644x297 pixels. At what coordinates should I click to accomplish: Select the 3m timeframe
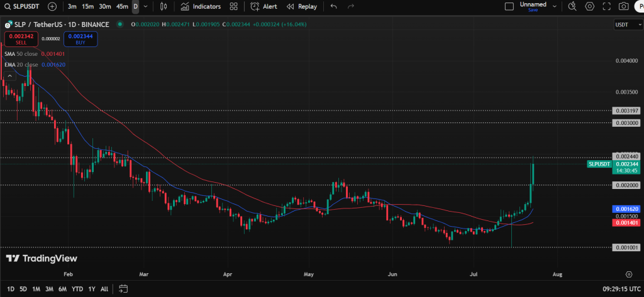pos(72,6)
